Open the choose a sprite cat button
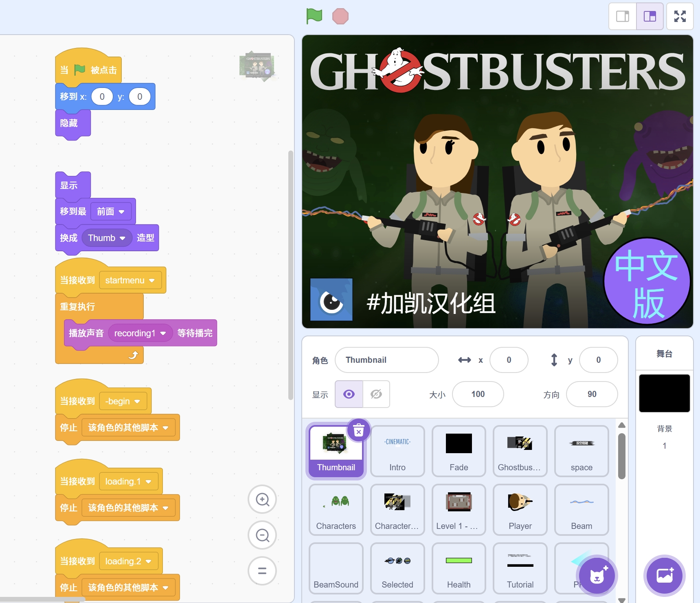Image resolution: width=700 pixels, height=603 pixels. [x=597, y=576]
